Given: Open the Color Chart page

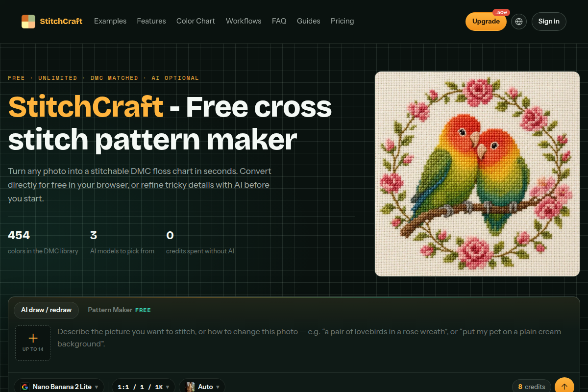Looking at the screenshot, I should tap(196, 21).
